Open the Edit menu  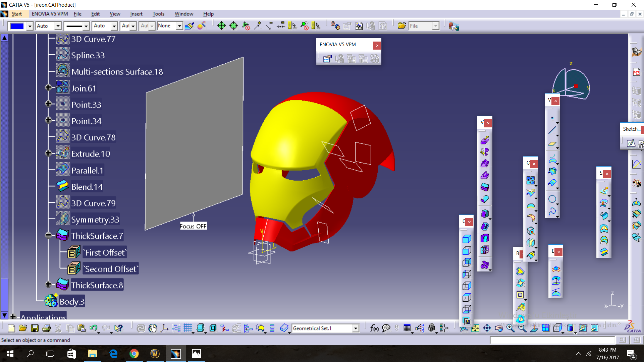coord(96,14)
